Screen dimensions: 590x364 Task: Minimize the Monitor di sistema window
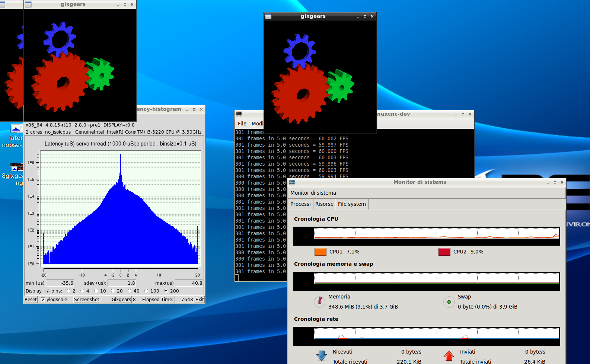pos(548,182)
